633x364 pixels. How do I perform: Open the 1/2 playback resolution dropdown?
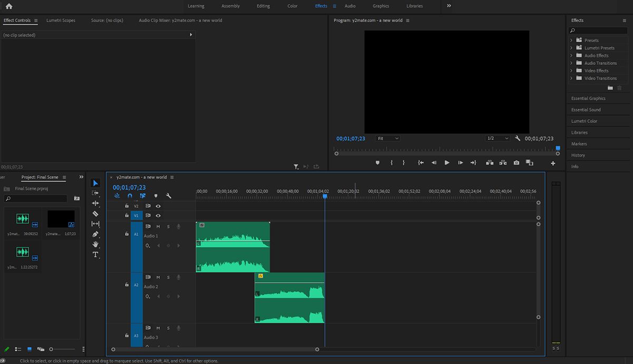(496, 138)
